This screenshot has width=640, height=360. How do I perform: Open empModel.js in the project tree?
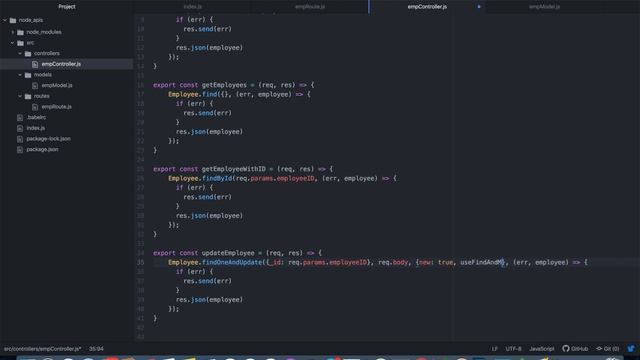click(x=57, y=85)
